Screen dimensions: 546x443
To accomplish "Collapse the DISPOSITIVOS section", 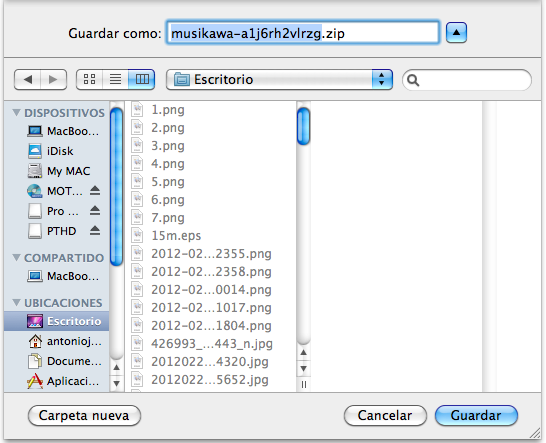I will pos(16,112).
